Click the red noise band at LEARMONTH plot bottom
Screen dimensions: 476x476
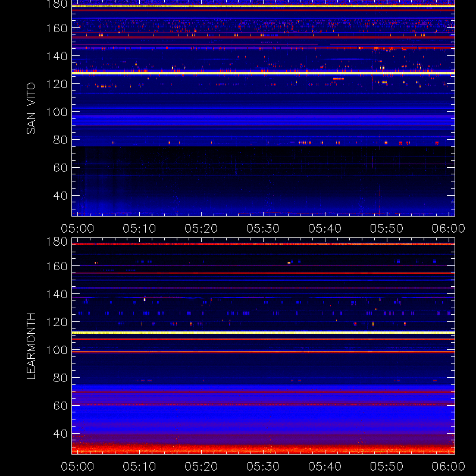click(x=263, y=449)
